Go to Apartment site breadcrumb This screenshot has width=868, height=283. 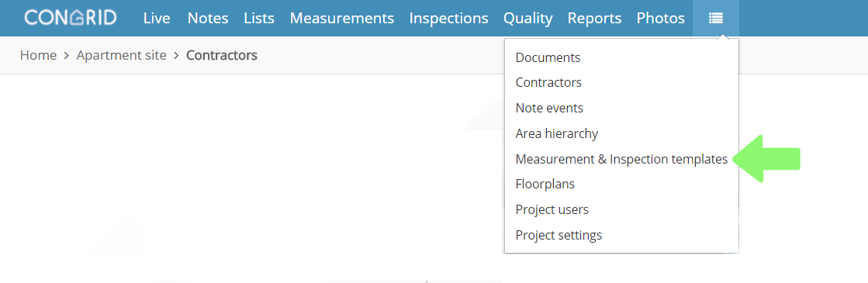[x=121, y=55]
